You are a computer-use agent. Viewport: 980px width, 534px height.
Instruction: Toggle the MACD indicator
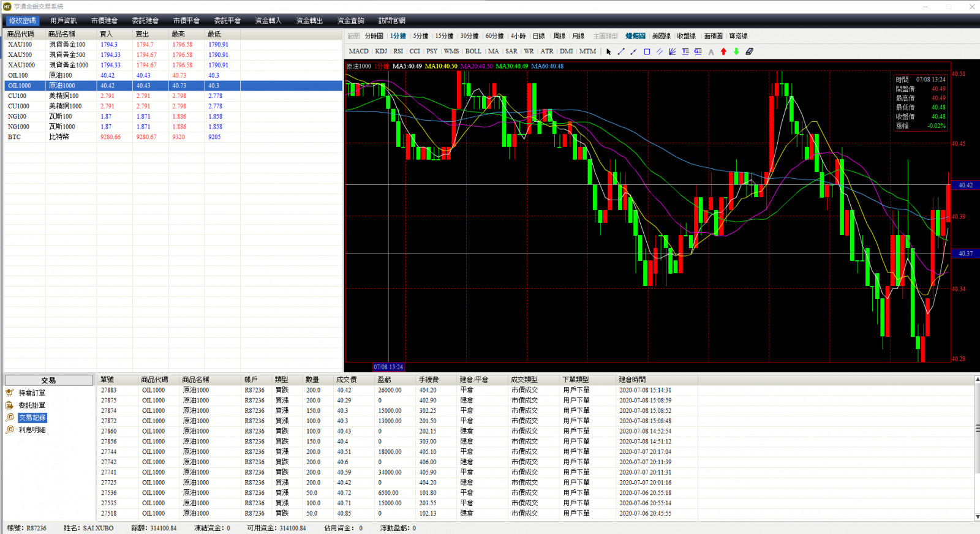358,51
